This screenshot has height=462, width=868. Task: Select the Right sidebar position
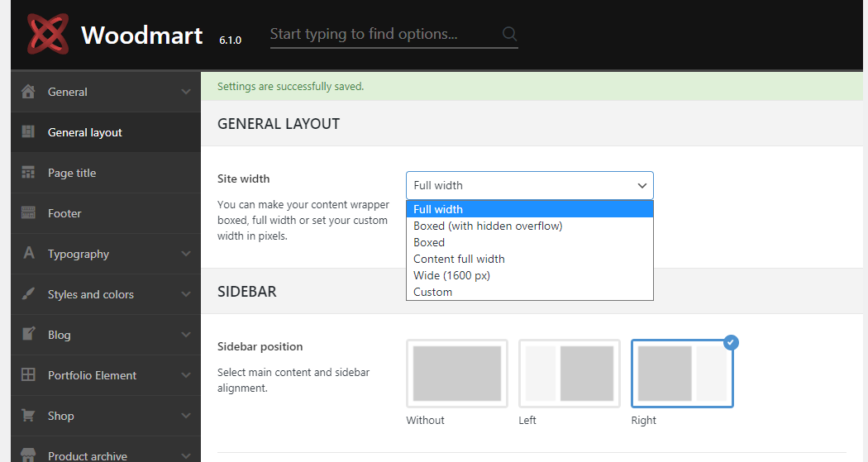[682, 374]
